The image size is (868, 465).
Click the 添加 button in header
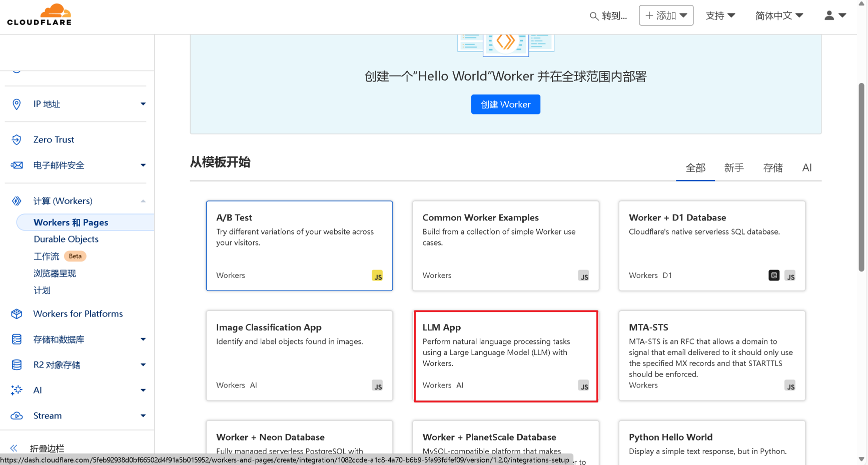[666, 15]
